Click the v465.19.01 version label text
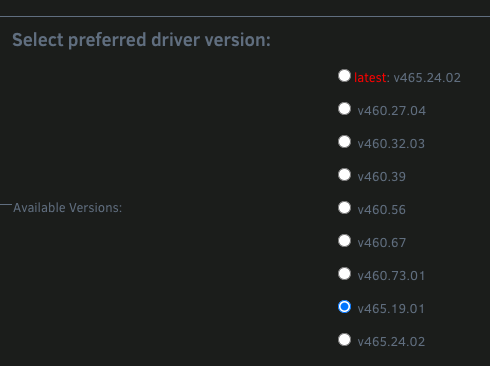Viewport: 490px width, 366px height. [x=391, y=309]
